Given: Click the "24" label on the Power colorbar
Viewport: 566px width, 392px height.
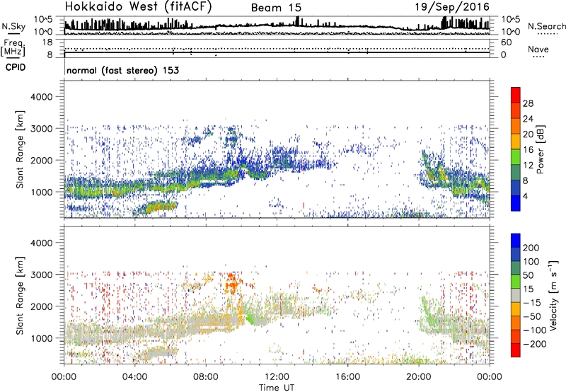Looking at the screenshot, I should click(528, 119).
